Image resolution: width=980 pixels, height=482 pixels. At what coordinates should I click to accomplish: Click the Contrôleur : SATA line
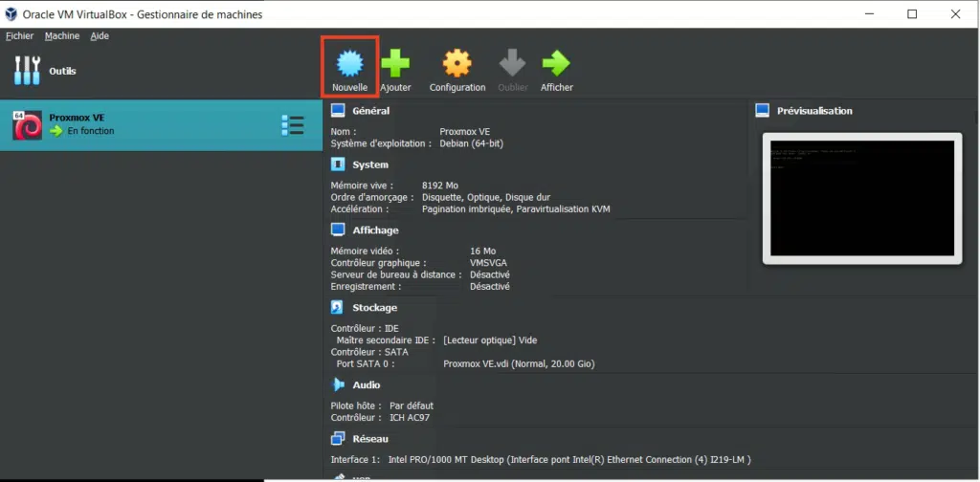tap(369, 352)
